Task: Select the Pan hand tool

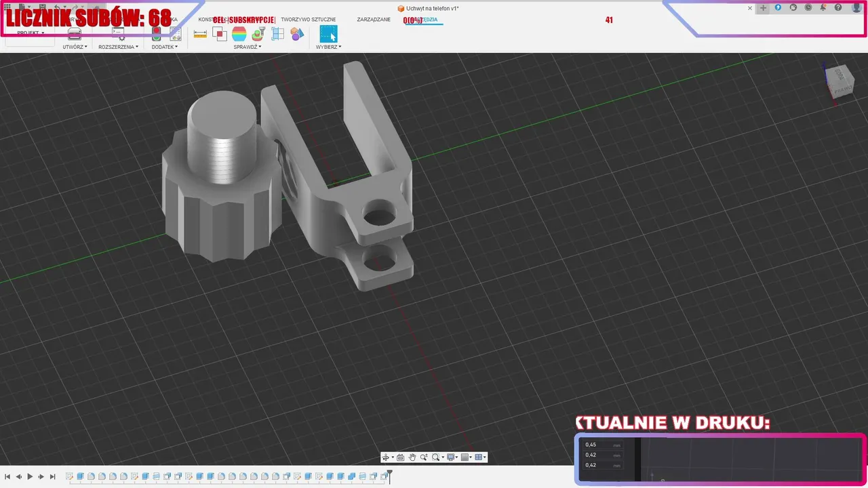Action: click(x=412, y=457)
